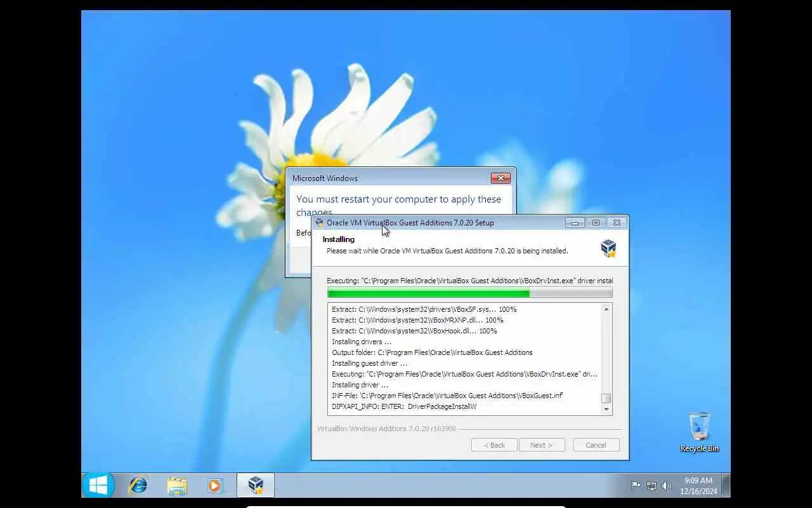Click the log scrollbar down arrow
The image size is (812, 508).
pyautogui.click(x=606, y=410)
